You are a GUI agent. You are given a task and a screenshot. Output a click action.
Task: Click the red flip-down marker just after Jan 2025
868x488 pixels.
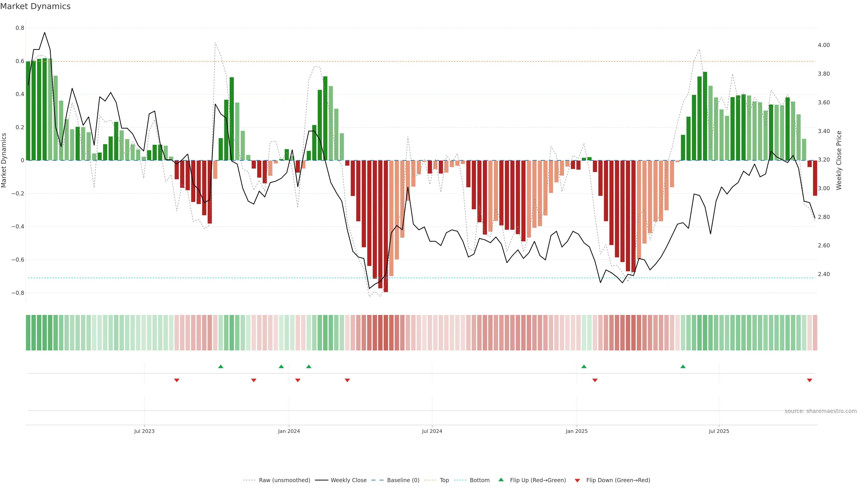point(595,380)
